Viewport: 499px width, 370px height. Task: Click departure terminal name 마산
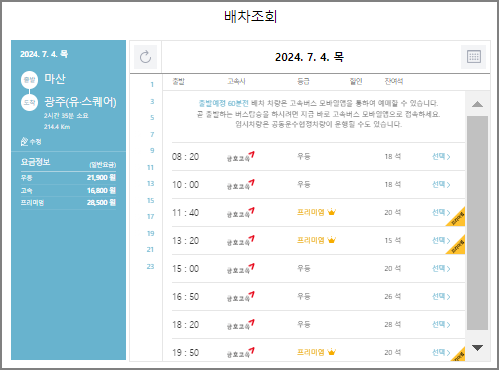pos(55,79)
